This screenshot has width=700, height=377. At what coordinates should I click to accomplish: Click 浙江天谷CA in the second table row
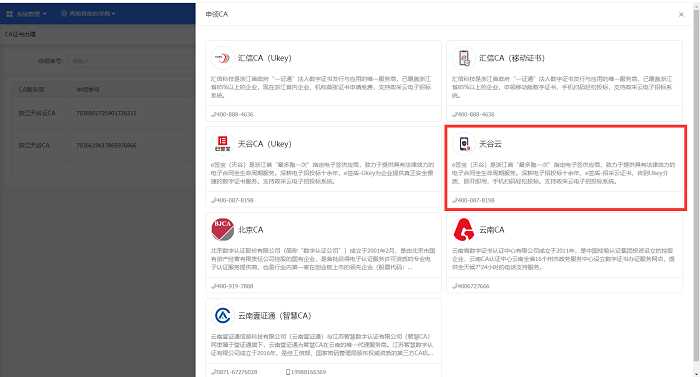click(x=34, y=145)
